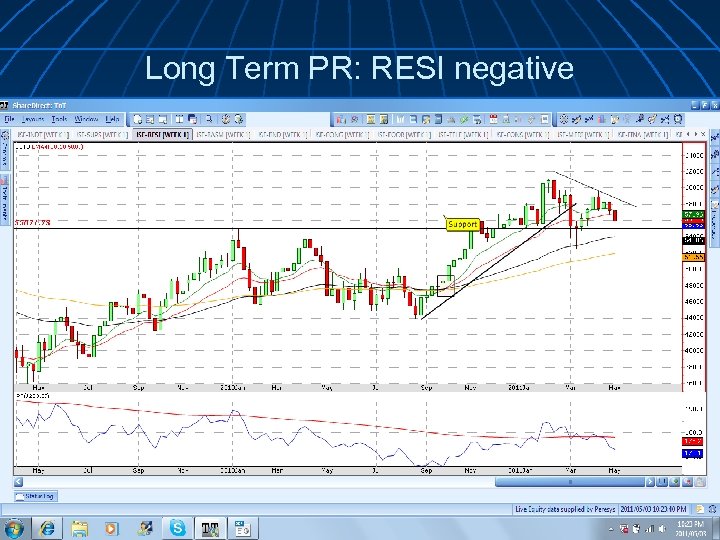The height and width of the screenshot is (540, 720).
Task: Click the right arrow of horizontal scrollbar
Action: coord(650,482)
